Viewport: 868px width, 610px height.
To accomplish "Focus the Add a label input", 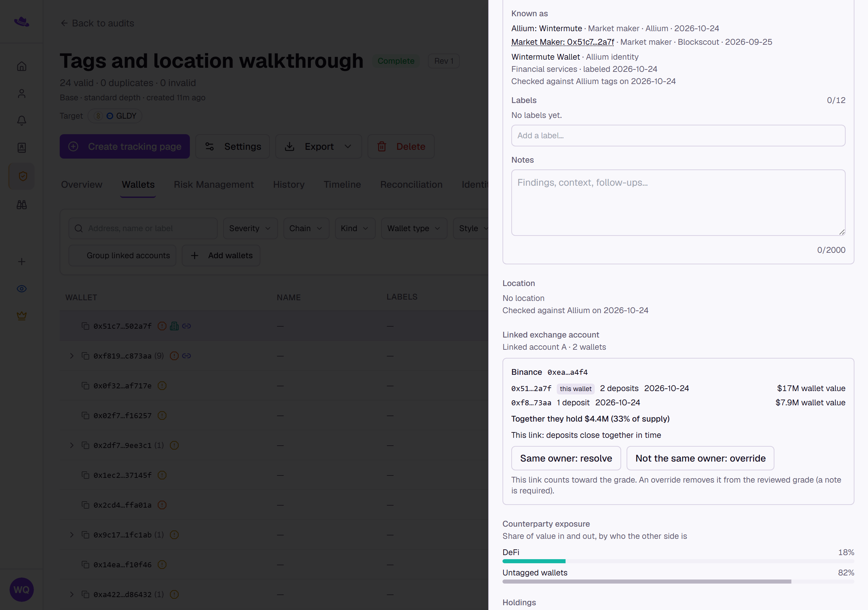I will coord(678,136).
